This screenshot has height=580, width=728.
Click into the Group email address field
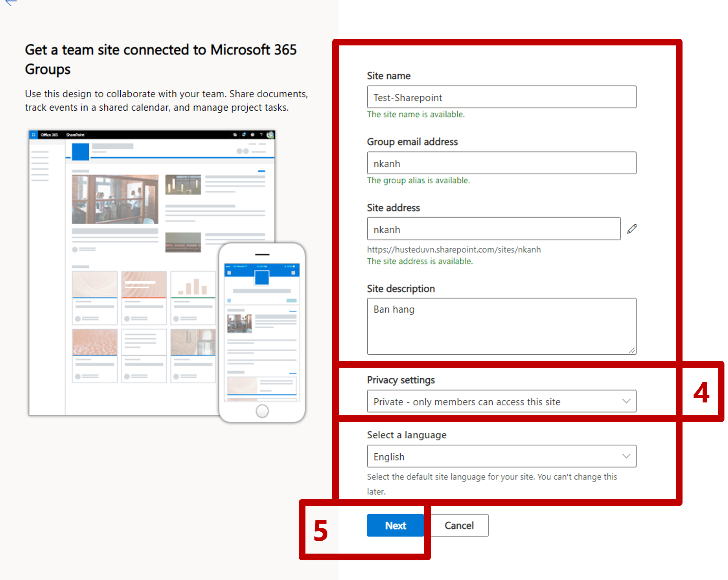pos(501,163)
